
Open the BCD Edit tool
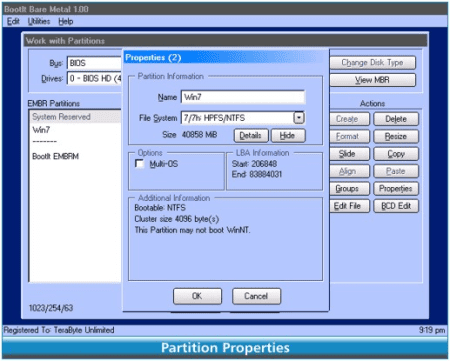pos(396,206)
